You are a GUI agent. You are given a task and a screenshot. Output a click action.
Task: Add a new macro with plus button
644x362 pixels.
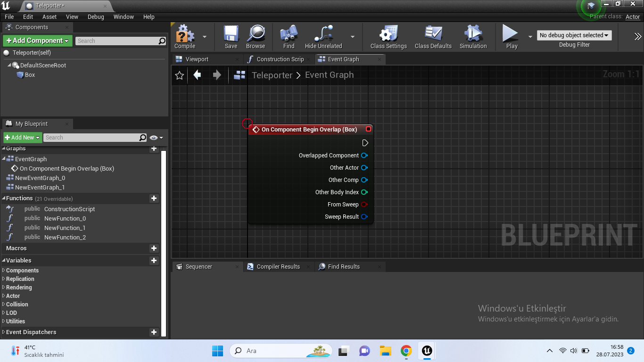pos(154,248)
